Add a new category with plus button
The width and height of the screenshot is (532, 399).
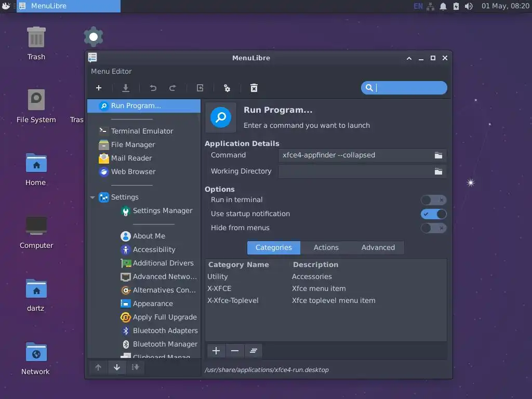point(216,351)
